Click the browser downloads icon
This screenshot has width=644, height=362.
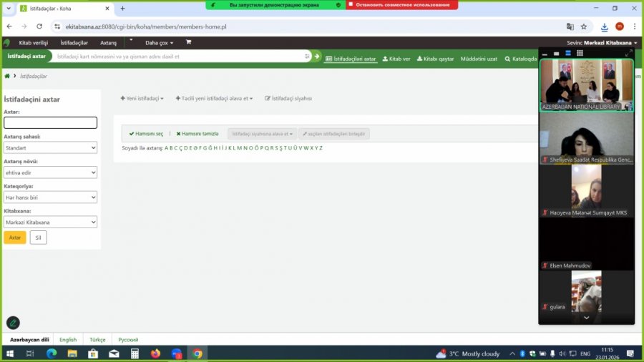point(605,26)
